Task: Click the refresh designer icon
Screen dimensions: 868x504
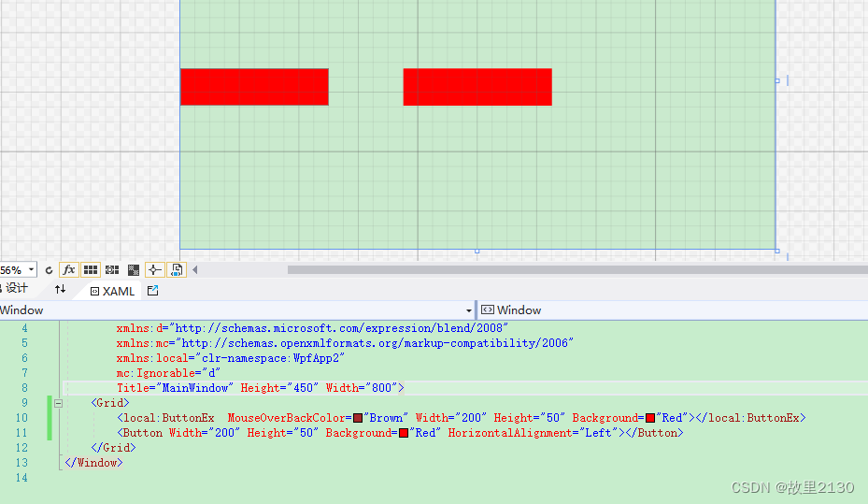Action: [x=49, y=270]
